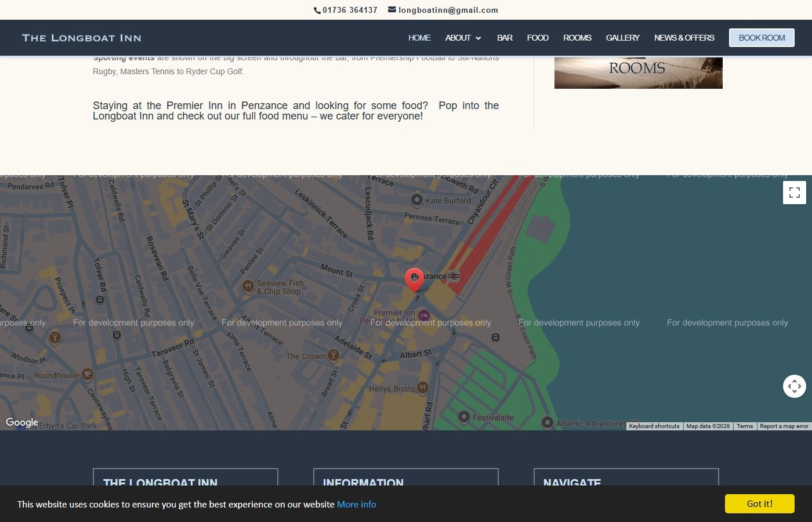The height and width of the screenshot is (522, 812).
Task: Click the bus stop icon above Taroveor Rd
Action: (x=117, y=335)
